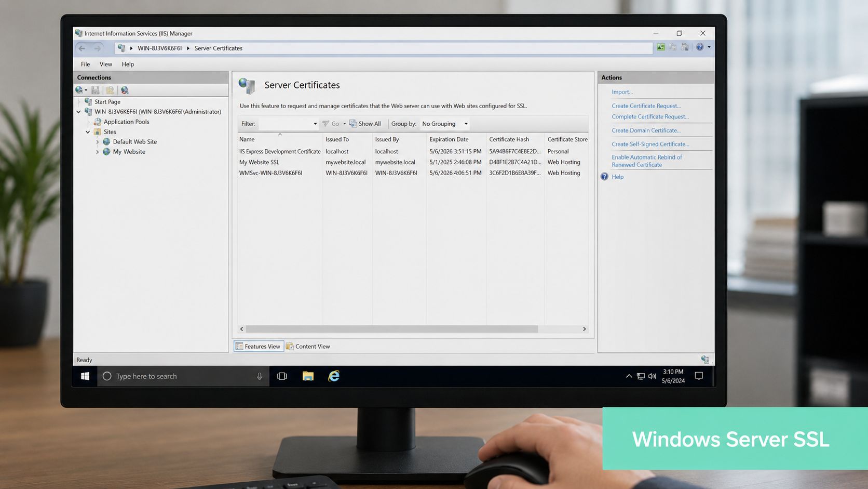Click the Server Certificates header icon
This screenshot has width=868, height=489.
pos(247,86)
